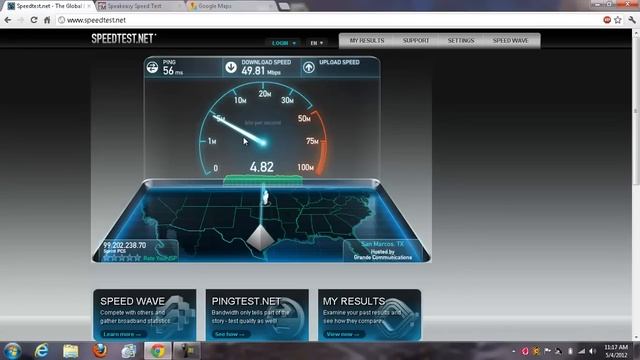Click the server pyramid marker on map
This screenshot has height=360, width=640.
tap(260, 238)
